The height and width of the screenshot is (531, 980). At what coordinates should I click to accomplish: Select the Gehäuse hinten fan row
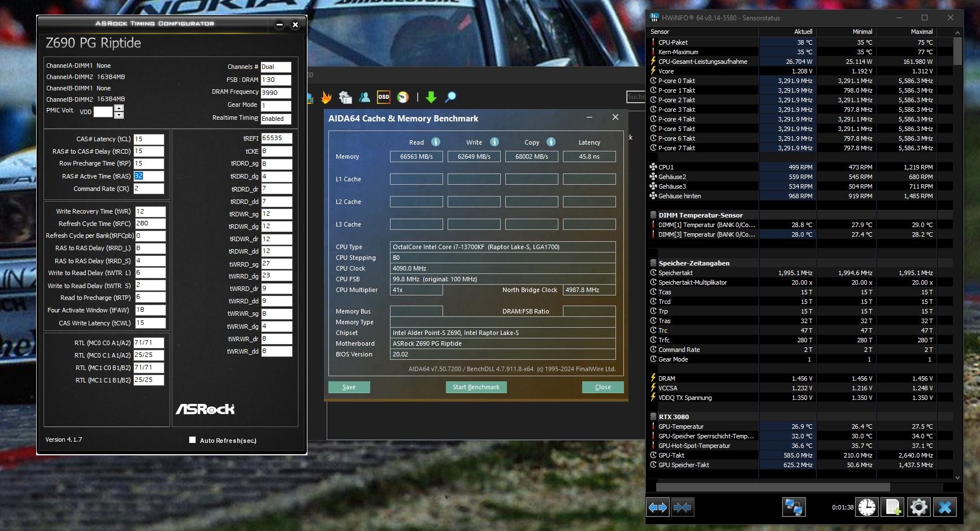point(799,196)
